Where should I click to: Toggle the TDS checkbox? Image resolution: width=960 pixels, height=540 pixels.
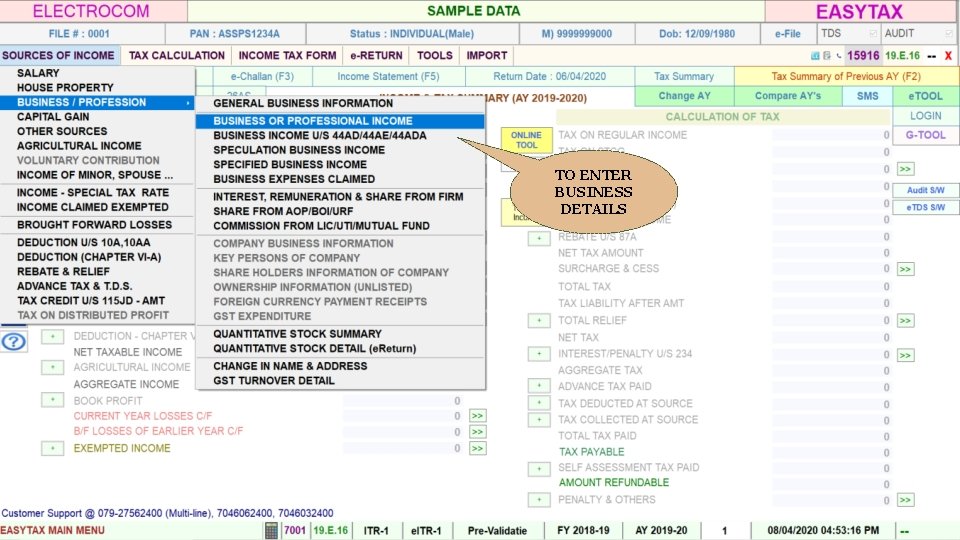pos(873,34)
